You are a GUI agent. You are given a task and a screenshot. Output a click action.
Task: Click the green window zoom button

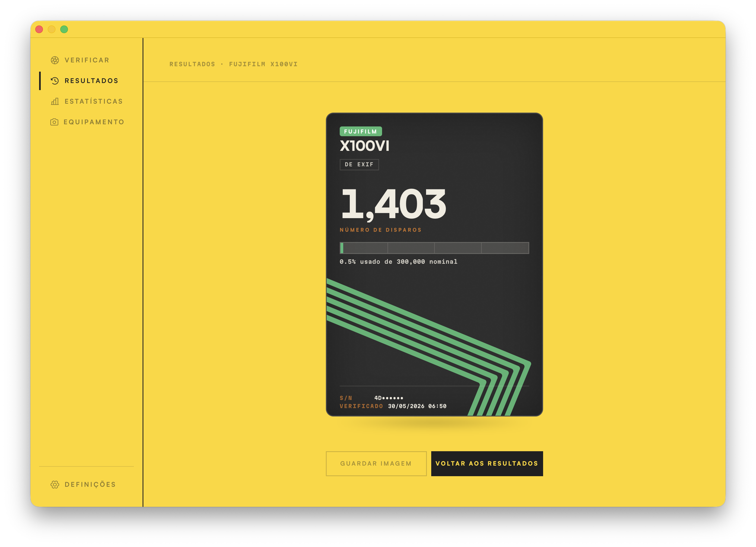click(x=64, y=29)
